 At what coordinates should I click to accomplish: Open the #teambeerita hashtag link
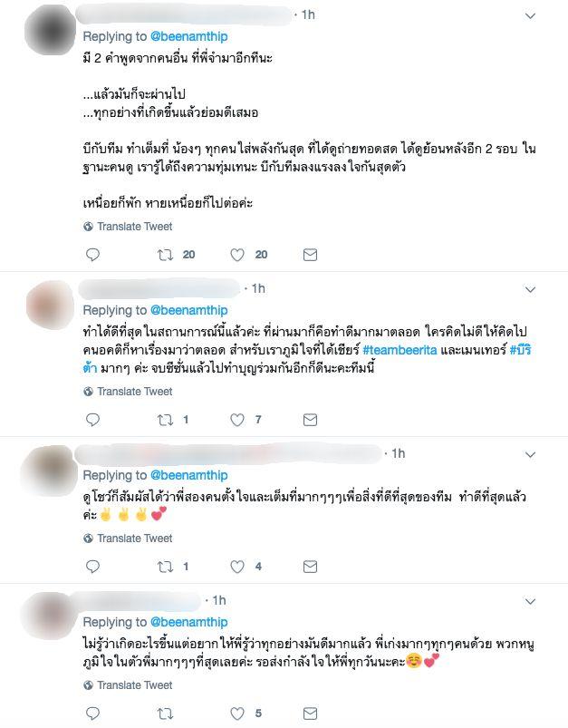pos(400,350)
